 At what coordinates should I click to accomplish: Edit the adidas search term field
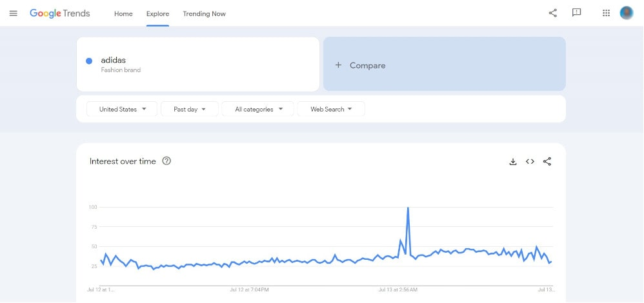pos(198,64)
